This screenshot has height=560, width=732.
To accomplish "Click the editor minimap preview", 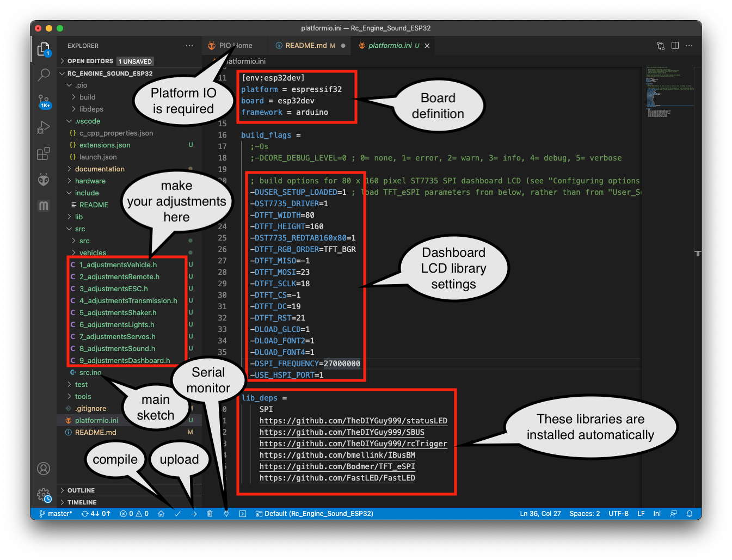I will [x=669, y=91].
